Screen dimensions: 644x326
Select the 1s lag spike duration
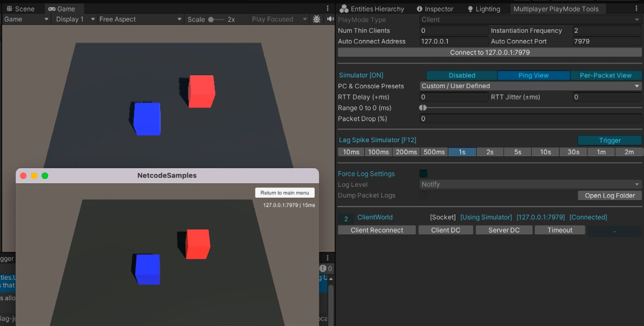[x=462, y=152]
